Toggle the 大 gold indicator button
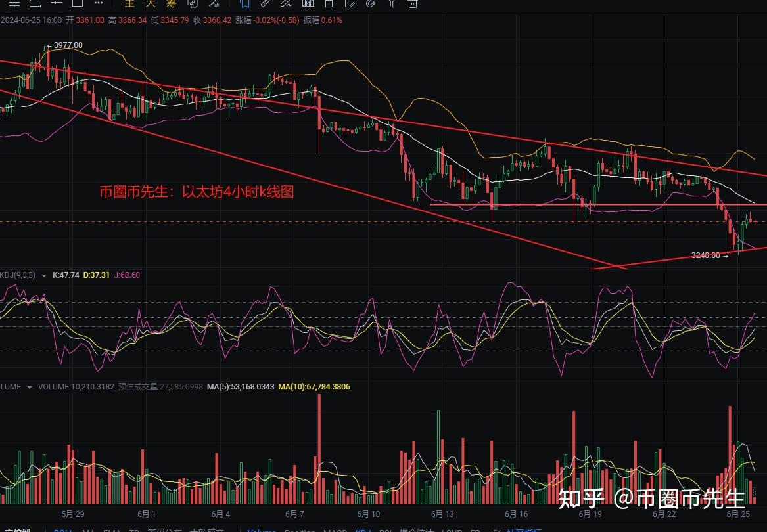767x532 pixels. point(151,3)
